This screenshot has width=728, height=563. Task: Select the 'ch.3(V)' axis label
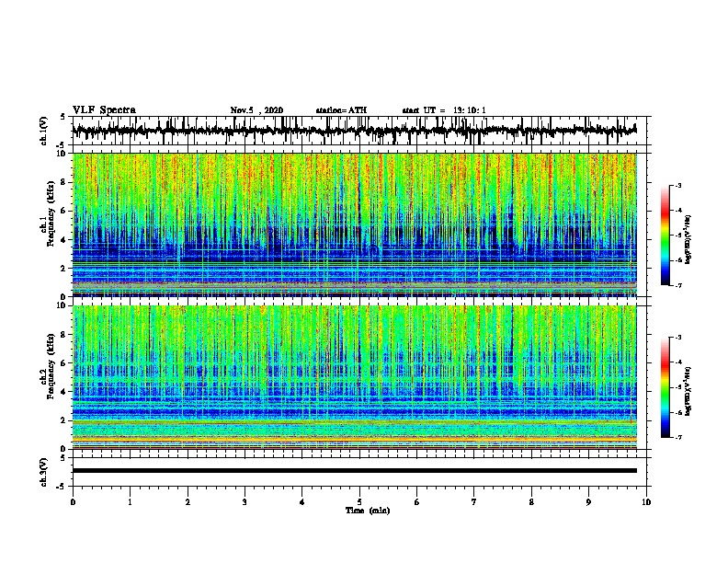44,472
